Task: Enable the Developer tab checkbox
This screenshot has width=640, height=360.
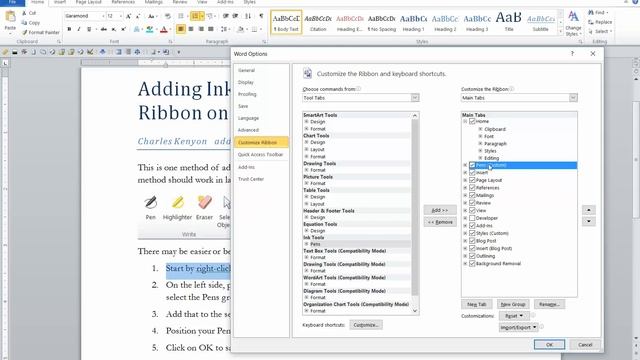Action: pos(472,218)
